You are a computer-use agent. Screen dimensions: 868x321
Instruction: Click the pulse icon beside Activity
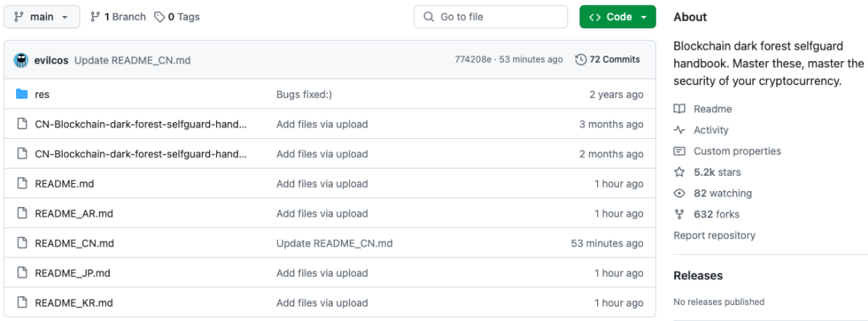679,130
